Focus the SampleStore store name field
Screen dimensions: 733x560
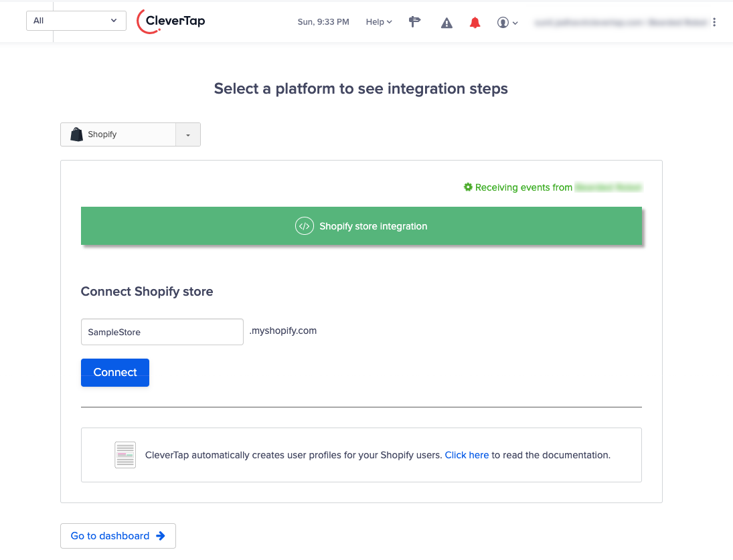pos(162,332)
